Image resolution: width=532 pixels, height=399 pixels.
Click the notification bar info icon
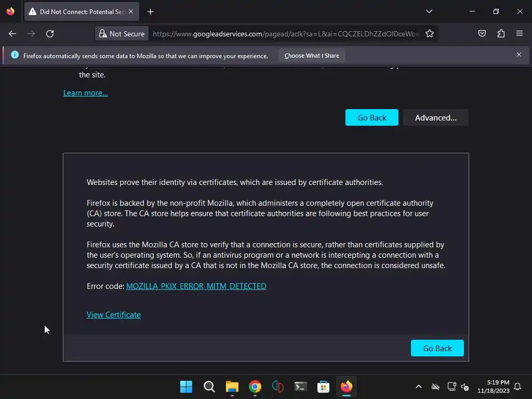pyautogui.click(x=15, y=55)
